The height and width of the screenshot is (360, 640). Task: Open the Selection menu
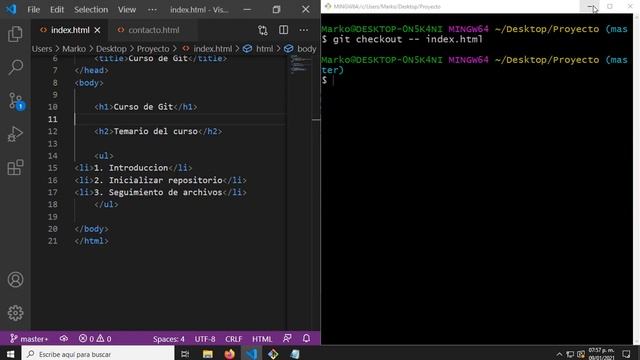click(91, 9)
